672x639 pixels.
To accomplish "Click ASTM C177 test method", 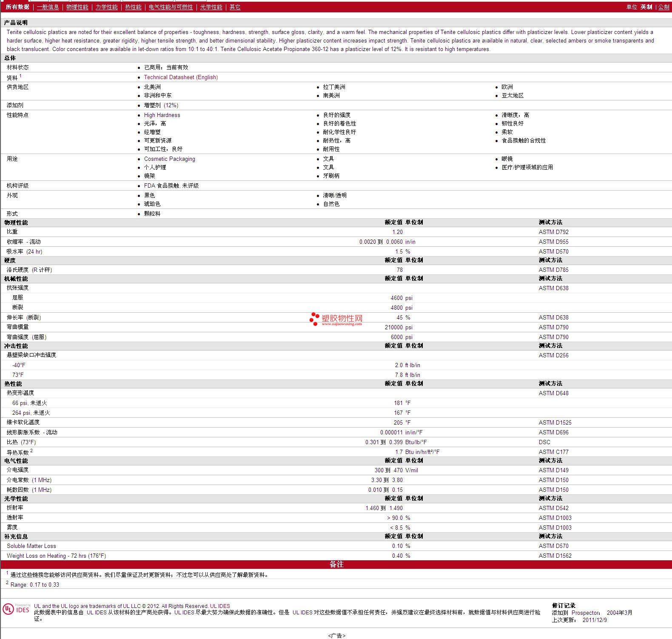I will tap(553, 452).
